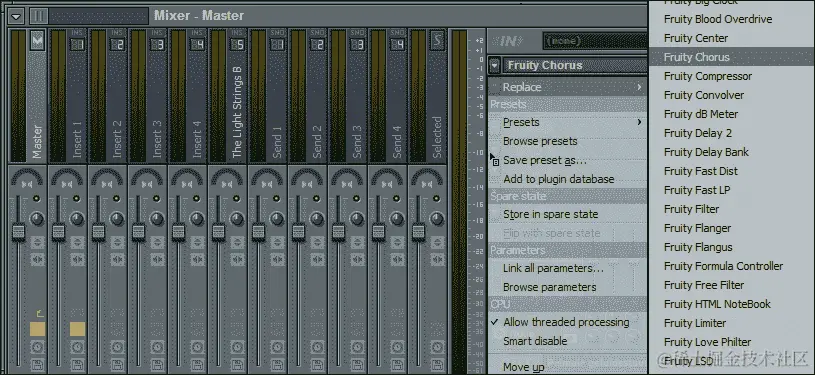
Task: Pick Fruity Love Philter from plugin list
Action: click(732, 342)
